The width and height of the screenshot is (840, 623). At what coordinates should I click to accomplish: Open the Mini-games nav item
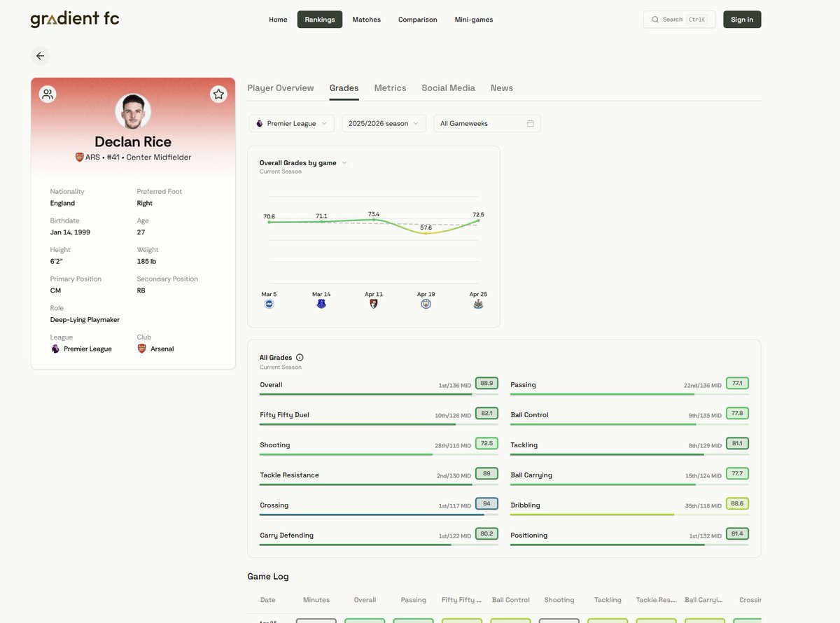tap(474, 20)
